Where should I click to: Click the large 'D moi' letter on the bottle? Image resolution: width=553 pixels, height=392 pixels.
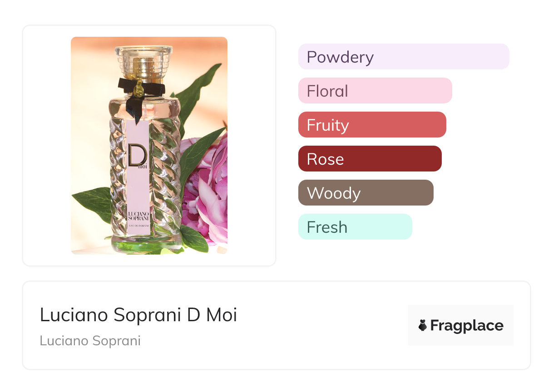137,156
